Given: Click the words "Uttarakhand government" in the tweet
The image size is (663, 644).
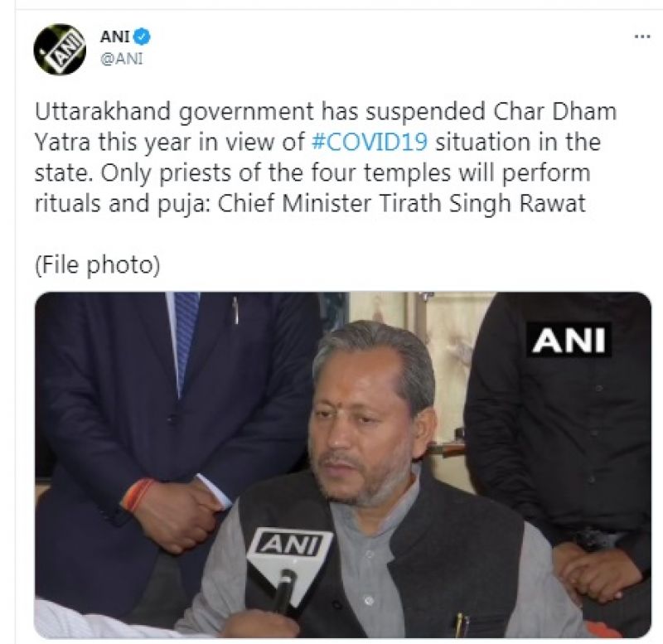Looking at the screenshot, I should click(175, 112).
